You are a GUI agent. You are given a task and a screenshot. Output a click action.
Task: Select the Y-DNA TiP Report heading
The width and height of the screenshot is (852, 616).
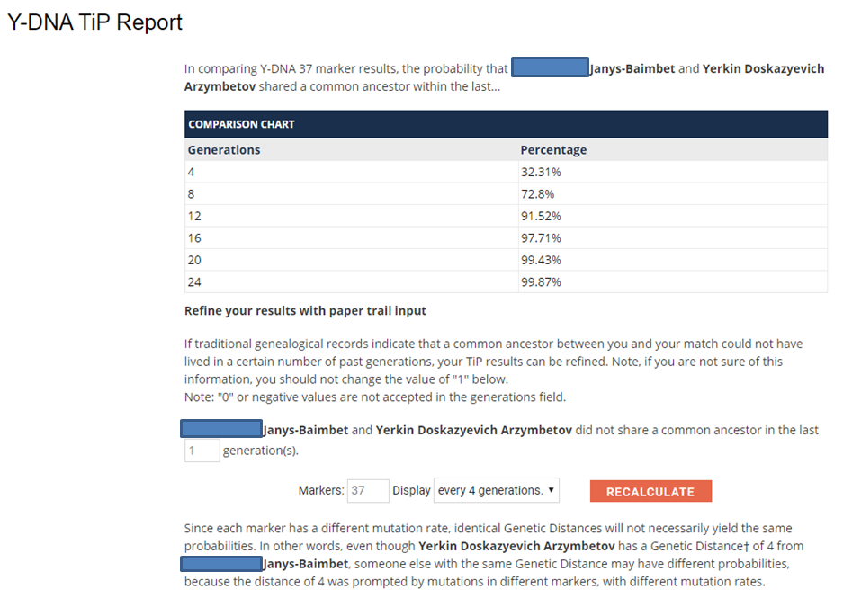[x=94, y=22]
